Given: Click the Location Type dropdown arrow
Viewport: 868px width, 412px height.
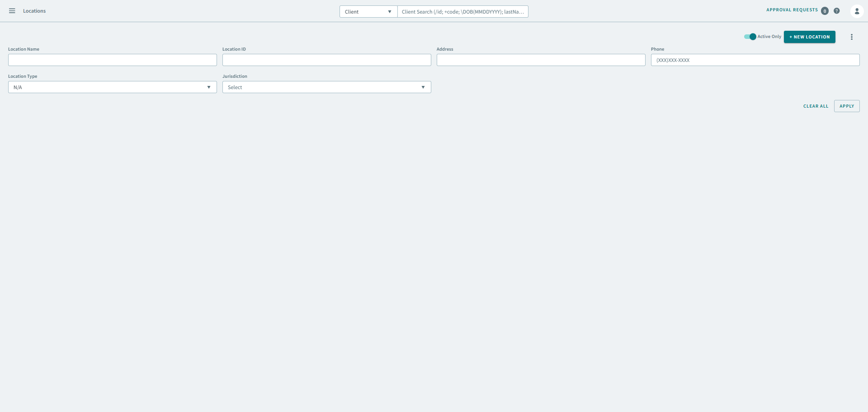Looking at the screenshot, I should (208, 87).
